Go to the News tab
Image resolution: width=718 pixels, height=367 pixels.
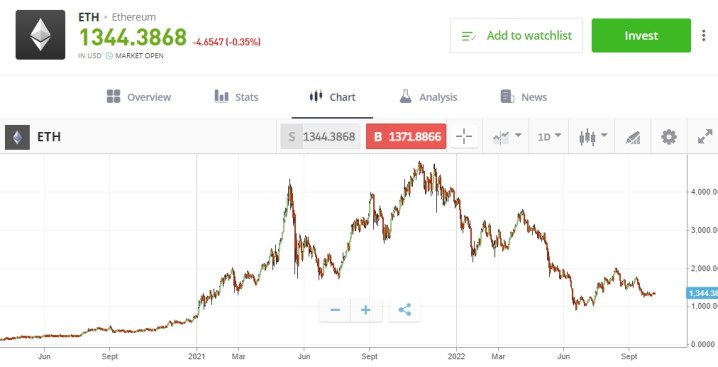(523, 97)
